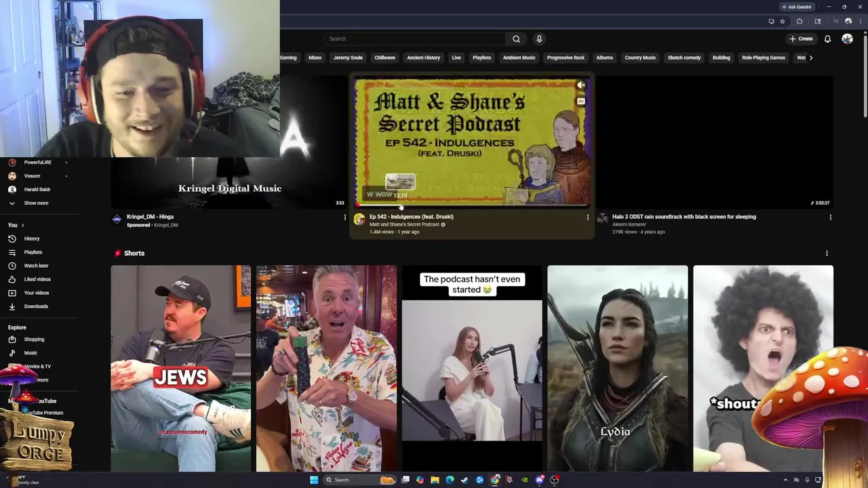Screen dimensions: 868x488
Task: Open History in the sidebar
Action: pyautogui.click(x=32, y=239)
